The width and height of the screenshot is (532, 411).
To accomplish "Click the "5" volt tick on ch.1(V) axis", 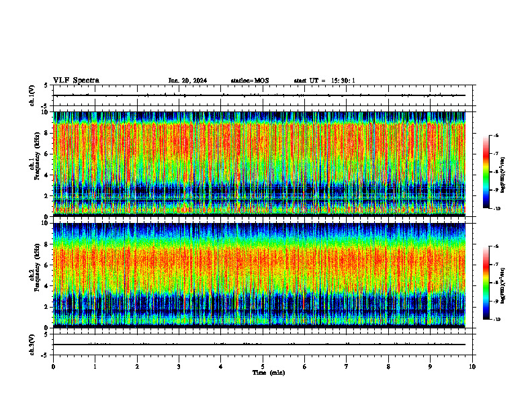I will point(46,86).
